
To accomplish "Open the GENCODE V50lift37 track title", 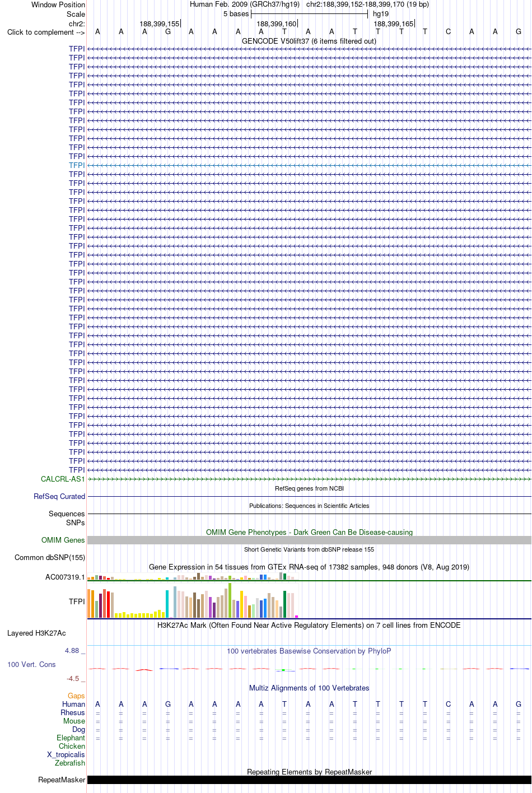I will 309,41.
